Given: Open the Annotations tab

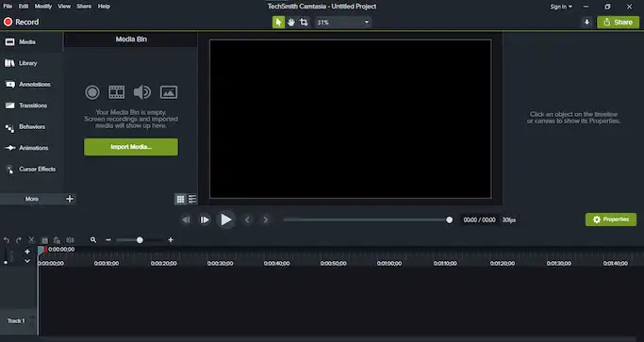Looking at the screenshot, I should 31,84.
